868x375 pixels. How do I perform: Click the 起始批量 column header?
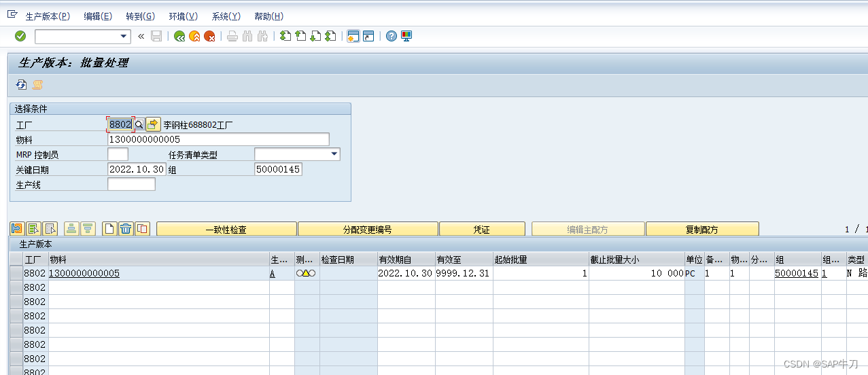tap(541, 260)
